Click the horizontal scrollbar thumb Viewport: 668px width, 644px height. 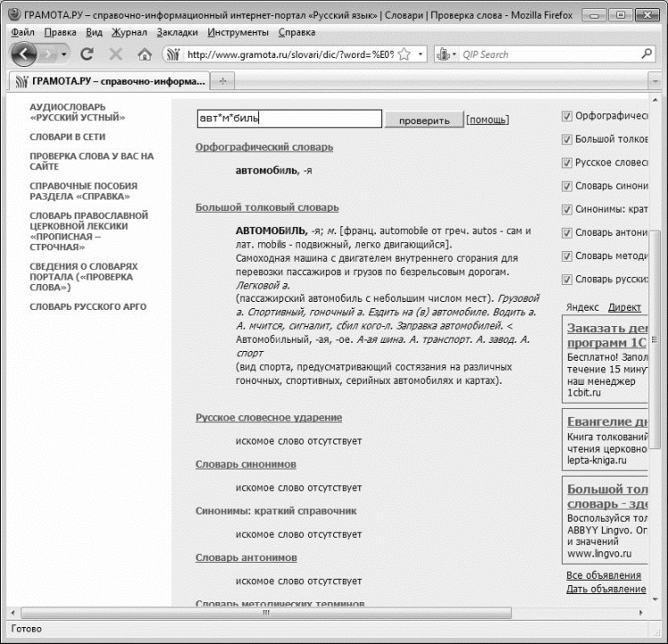click(266, 613)
